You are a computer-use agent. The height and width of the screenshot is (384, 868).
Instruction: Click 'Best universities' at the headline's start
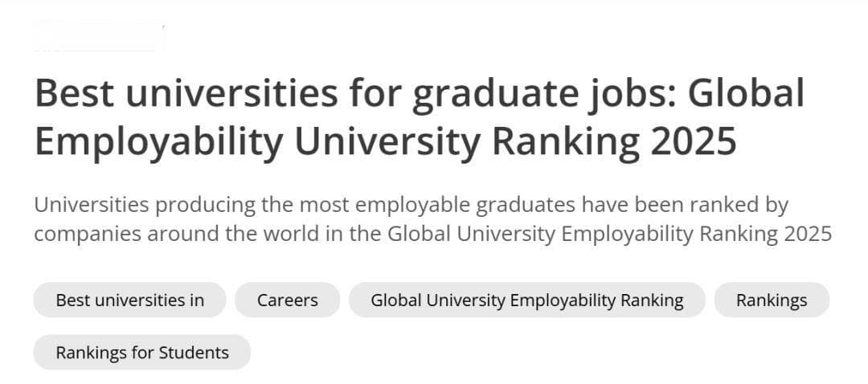click(186, 93)
